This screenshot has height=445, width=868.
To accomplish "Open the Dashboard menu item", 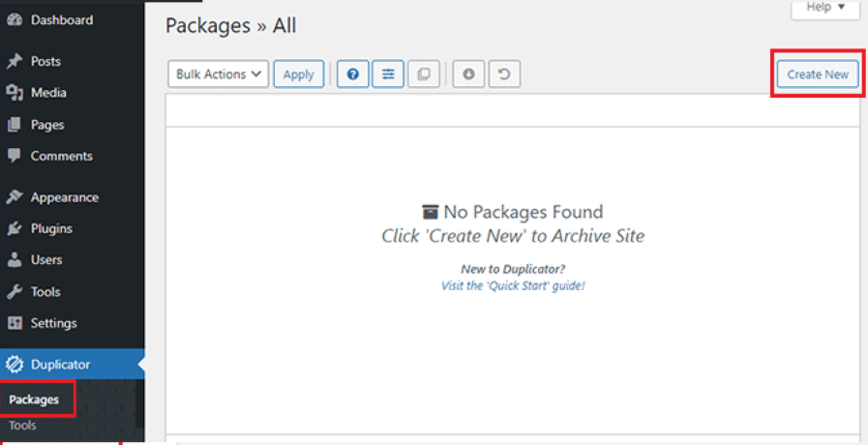I will [61, 20].
